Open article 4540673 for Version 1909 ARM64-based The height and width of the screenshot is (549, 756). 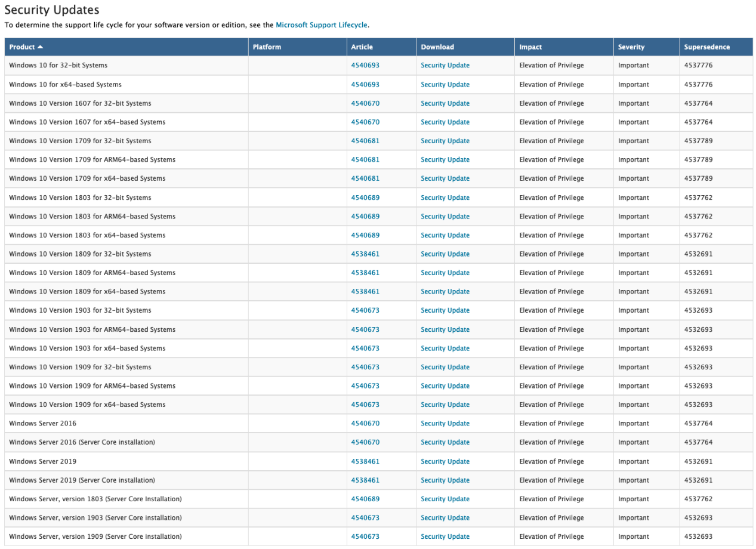click(x=365, y=386)
